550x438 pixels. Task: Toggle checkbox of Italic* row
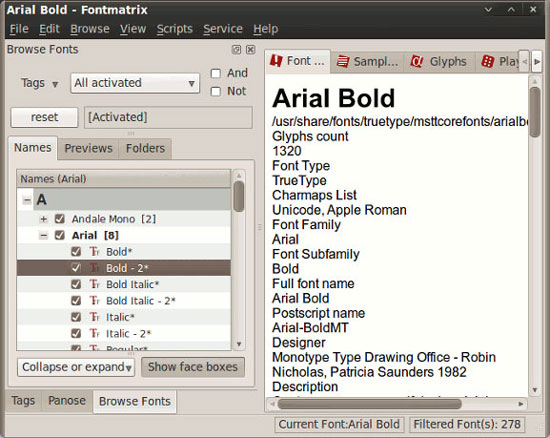(76, 317)
